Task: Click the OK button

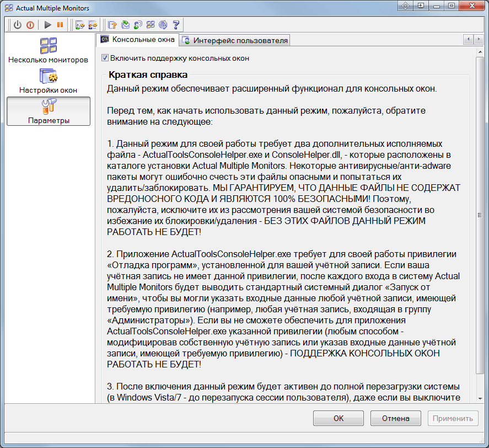Action: [x=338, y=418]
